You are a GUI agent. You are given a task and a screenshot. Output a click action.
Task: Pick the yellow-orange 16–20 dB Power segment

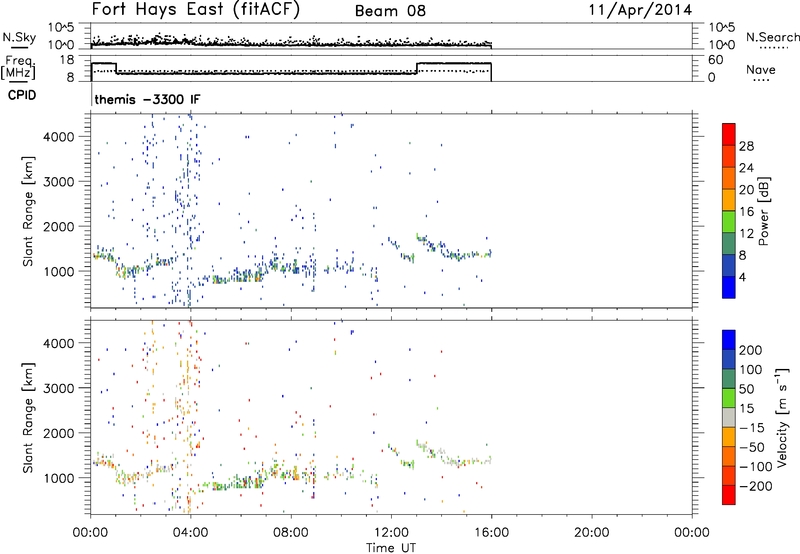pyautogui.click(x=729, y=199)
